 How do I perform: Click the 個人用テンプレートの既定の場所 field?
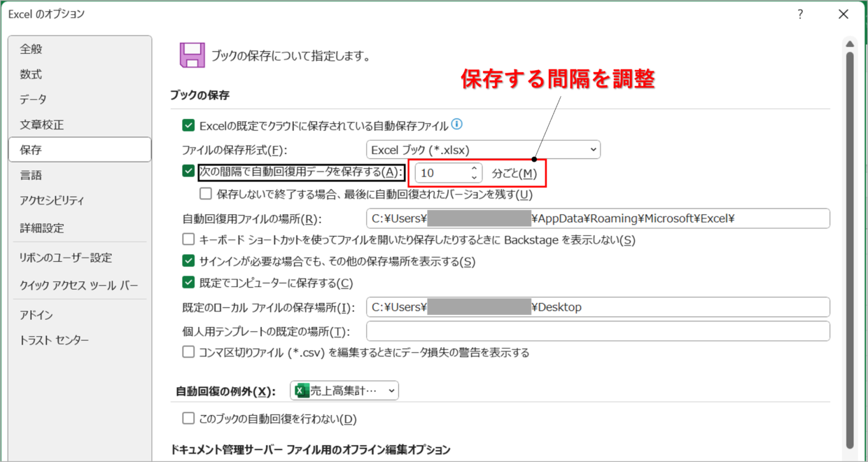[x=598, y=331]
